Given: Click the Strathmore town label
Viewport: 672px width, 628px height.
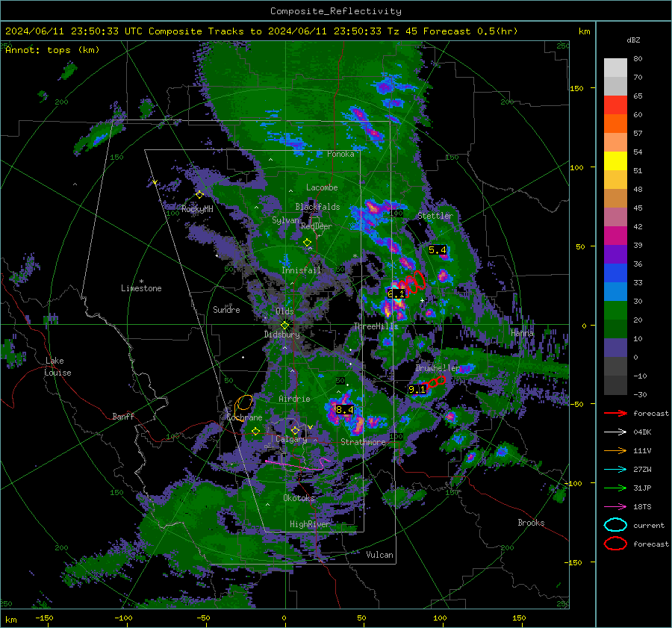Looking at the screenshot, I should point(363,442).
